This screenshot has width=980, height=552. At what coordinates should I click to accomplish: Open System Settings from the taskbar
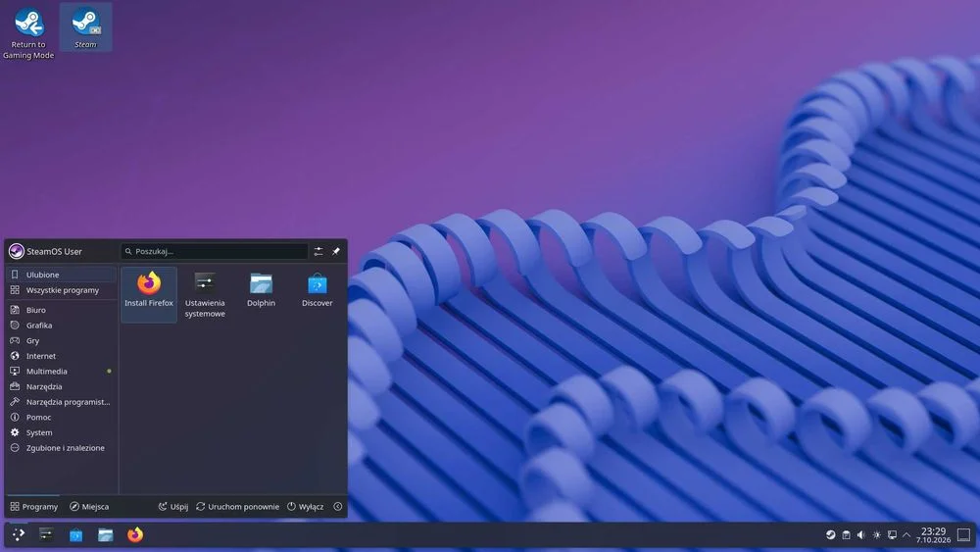[46, 534]
